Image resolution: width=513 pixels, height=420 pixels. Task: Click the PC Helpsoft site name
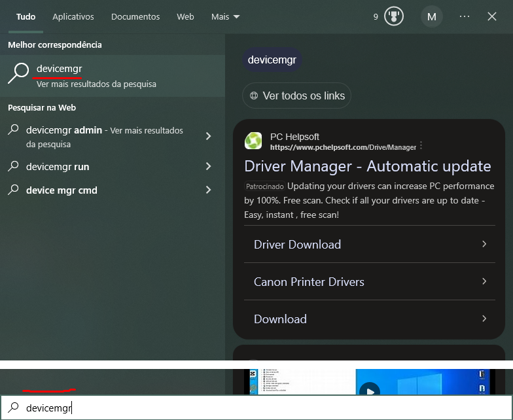[294, 137]
